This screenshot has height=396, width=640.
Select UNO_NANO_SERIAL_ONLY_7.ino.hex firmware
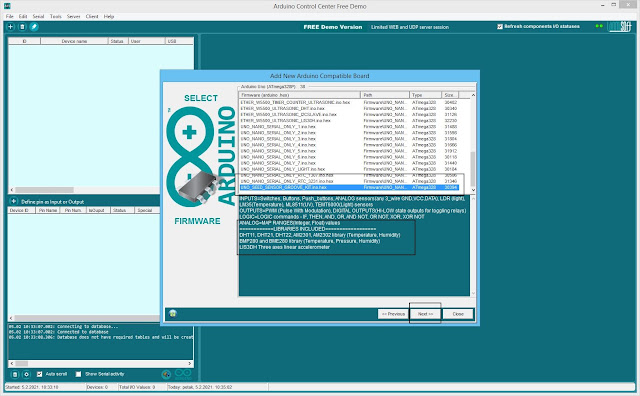click(349, 163)
